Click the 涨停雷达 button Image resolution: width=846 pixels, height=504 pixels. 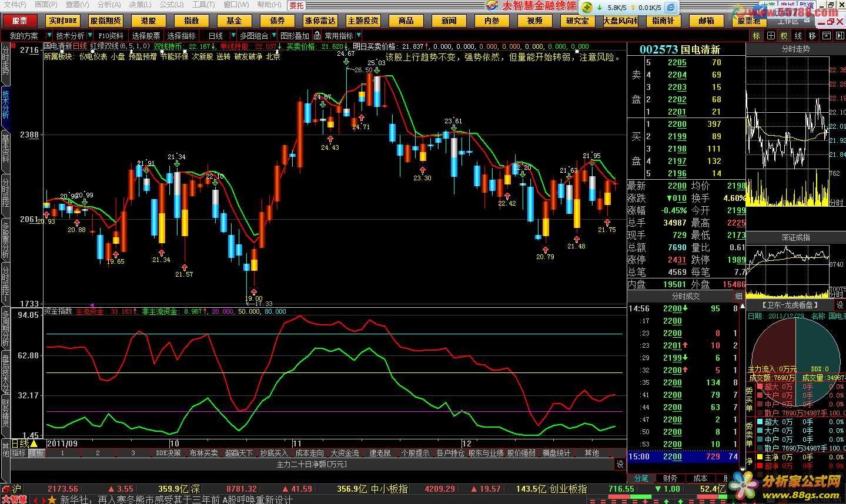click(x=320, y=21)
